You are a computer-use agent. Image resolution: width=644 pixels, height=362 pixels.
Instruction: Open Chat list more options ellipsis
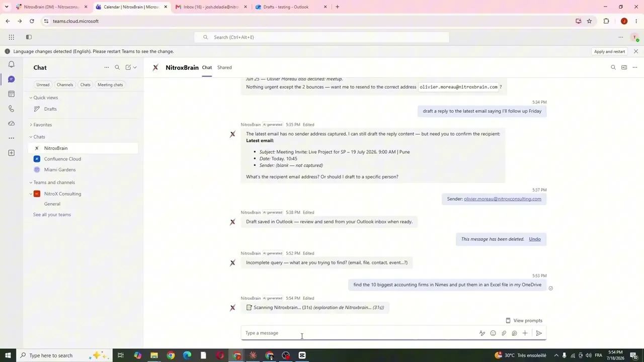(x=106, y=67)
